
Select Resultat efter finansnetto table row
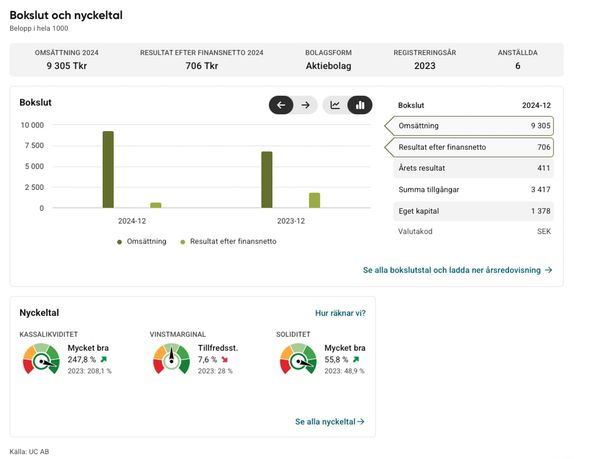click(468, 147)
